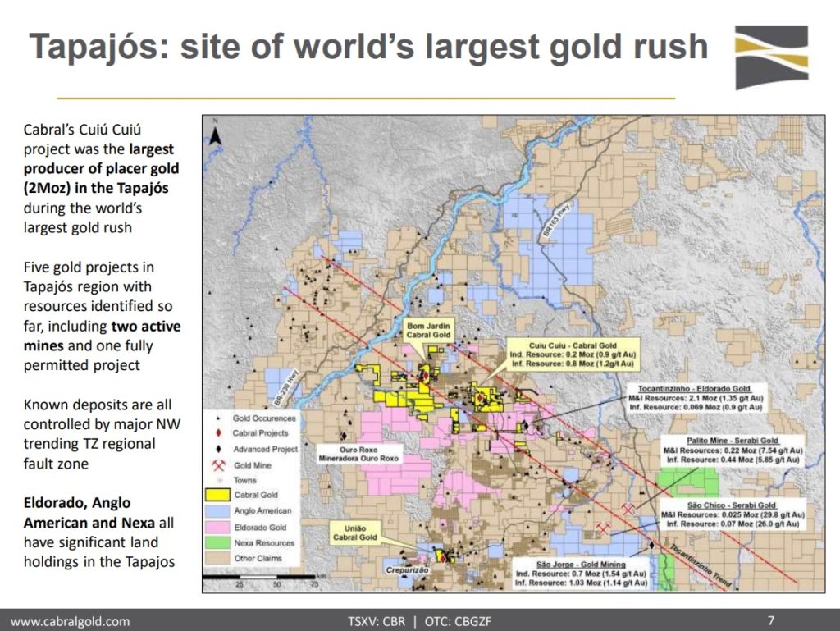Click the 'São Chico - Serabi Gold' callout heading
Image resolution: width=840 pixels, height=631 pixels.
point(732,505)
